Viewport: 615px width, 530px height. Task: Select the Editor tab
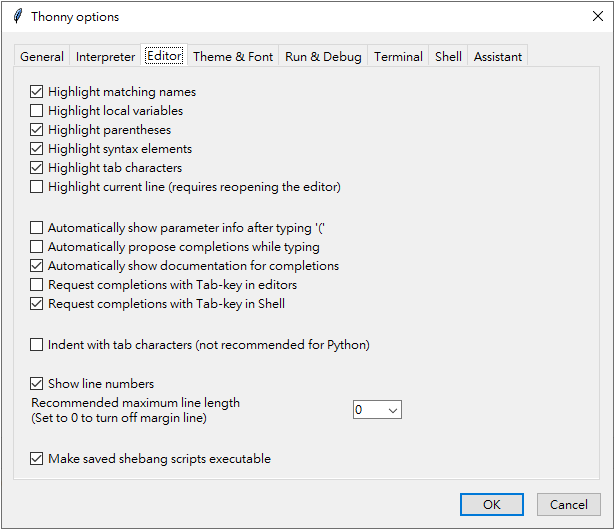tap(164, 56)
